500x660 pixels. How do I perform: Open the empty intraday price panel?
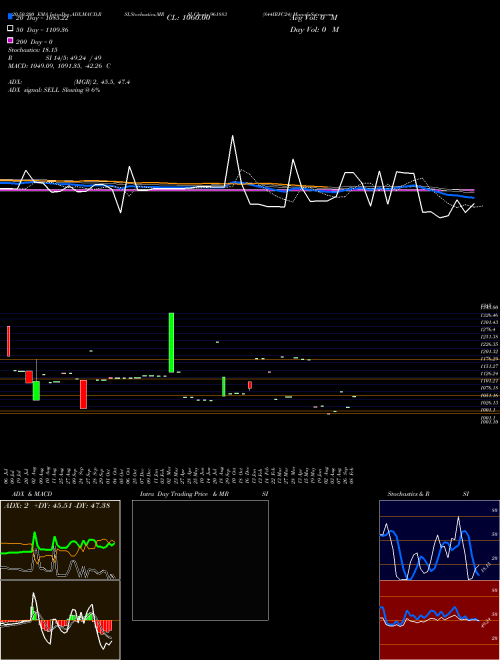pos(200,560)
